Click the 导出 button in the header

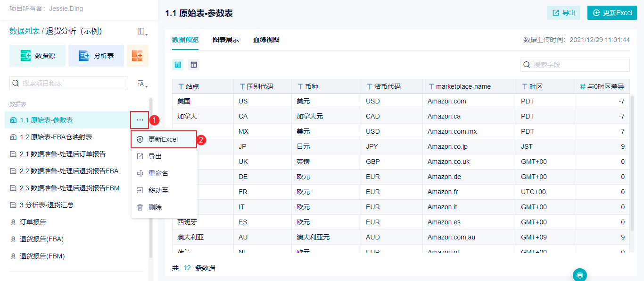pos(563,13)
